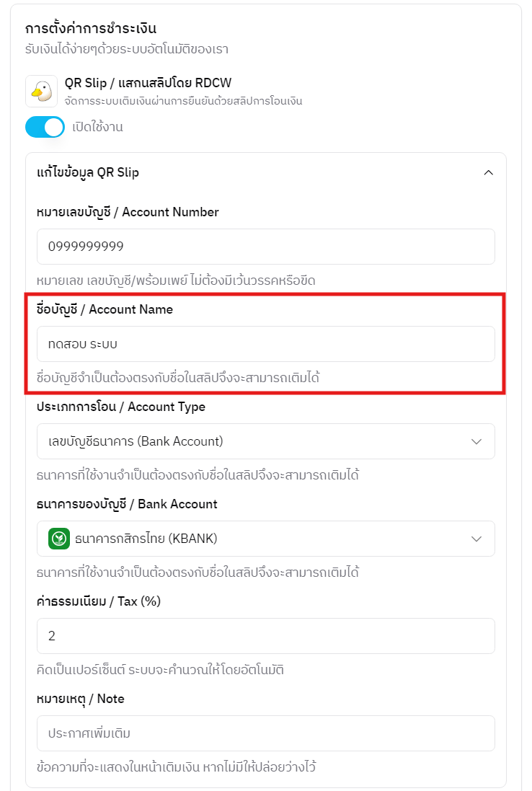Click the chevron on the Bank Account dropdown
Image resolution: width=532 pixels, height=791 pixels.
(x=476, y=539)
